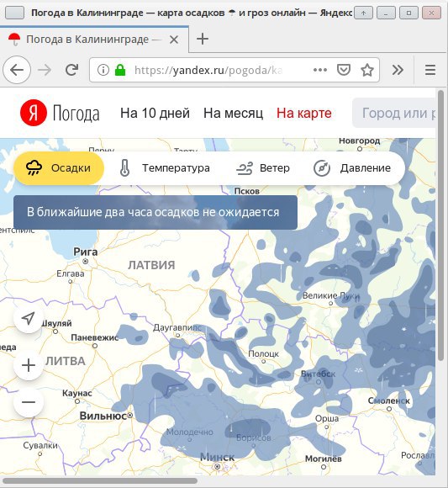Save page to Pocket icon
Viewport: 448px width, 488px height.
tap(344, 70)
